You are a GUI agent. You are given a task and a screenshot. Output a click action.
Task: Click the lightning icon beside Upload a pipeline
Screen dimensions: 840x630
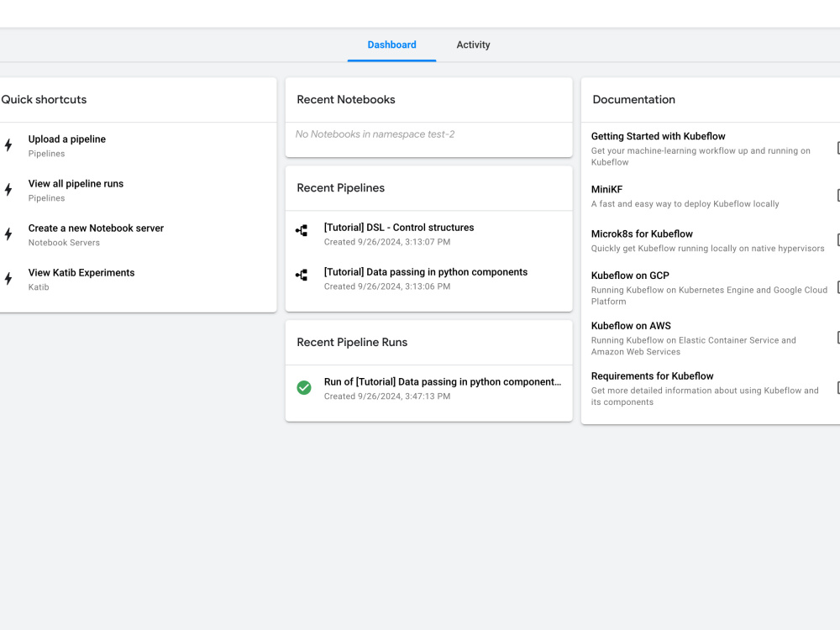(x=8, y=145)
